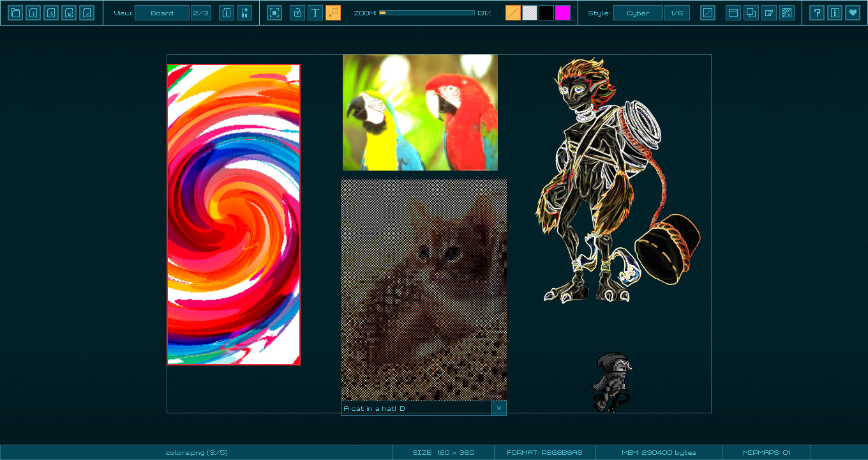Open the image info panel icon
The width and height of the screenshot is (868, 460).
coord(227,13)
